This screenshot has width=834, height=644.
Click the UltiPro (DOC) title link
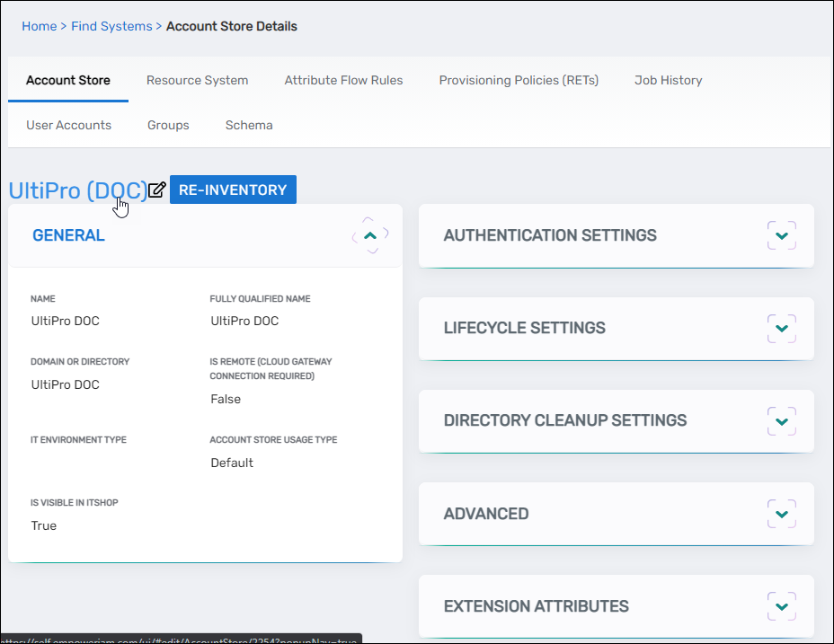pos(77,190)
